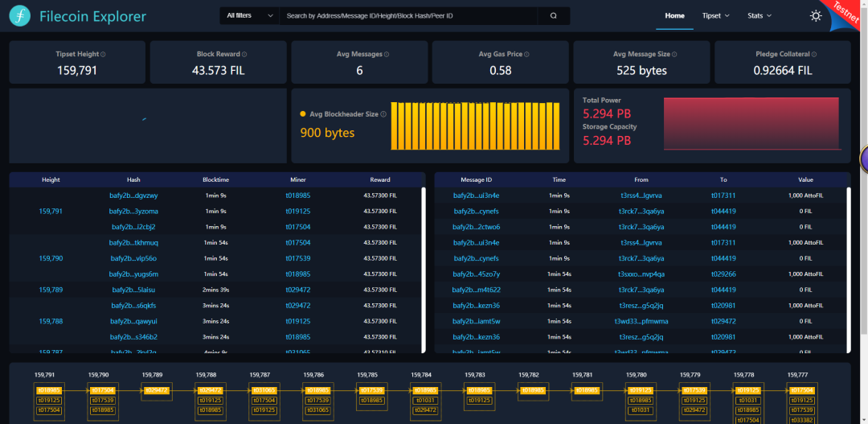
Task: Open block hash bafy2b...dgvzwy
Action: coord(134,196)
